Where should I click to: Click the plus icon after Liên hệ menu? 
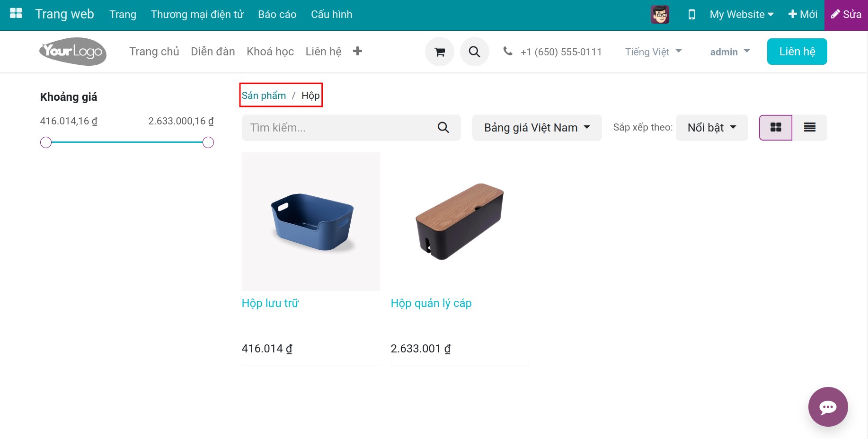point(357,51)
